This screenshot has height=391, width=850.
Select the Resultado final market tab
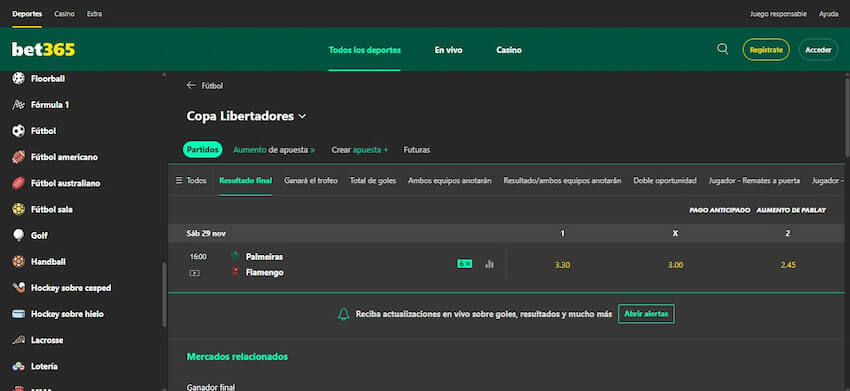coord(246,181)
